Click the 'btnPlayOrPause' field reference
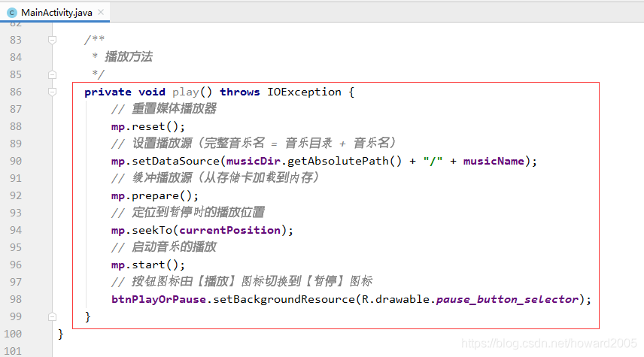The height and width of the screenshot is (357, 644). tap(159, 299)
